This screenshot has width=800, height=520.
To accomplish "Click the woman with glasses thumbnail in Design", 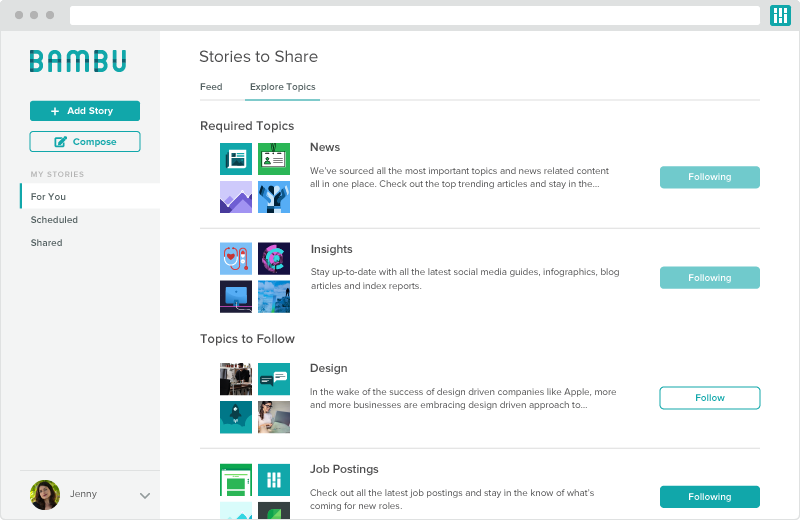I will click(274, 417).
